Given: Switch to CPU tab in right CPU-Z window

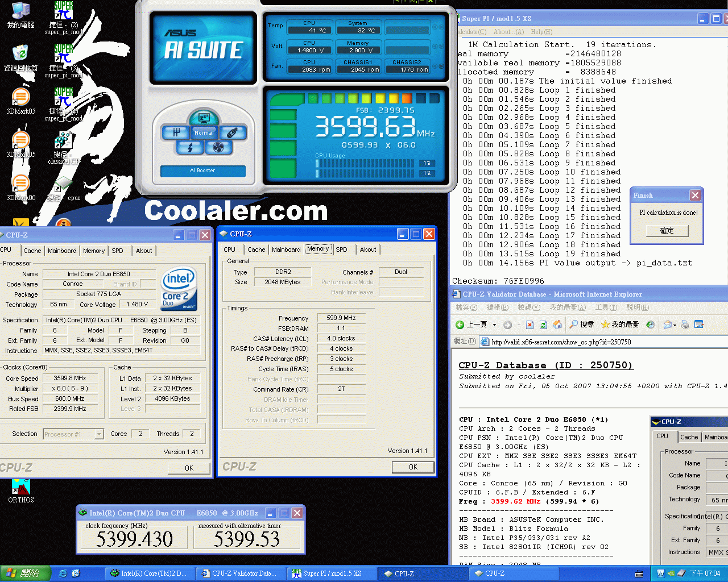Looking at the screenshot, I should [230, 250].
